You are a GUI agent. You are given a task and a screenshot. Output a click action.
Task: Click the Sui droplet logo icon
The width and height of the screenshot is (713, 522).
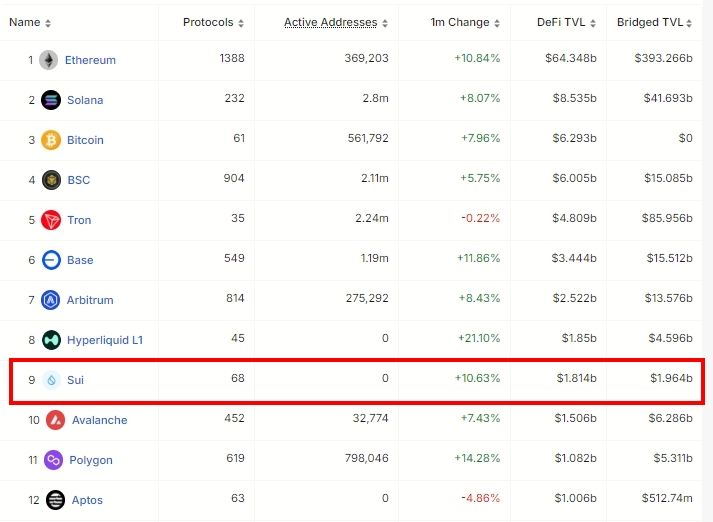tap(51, 380)
